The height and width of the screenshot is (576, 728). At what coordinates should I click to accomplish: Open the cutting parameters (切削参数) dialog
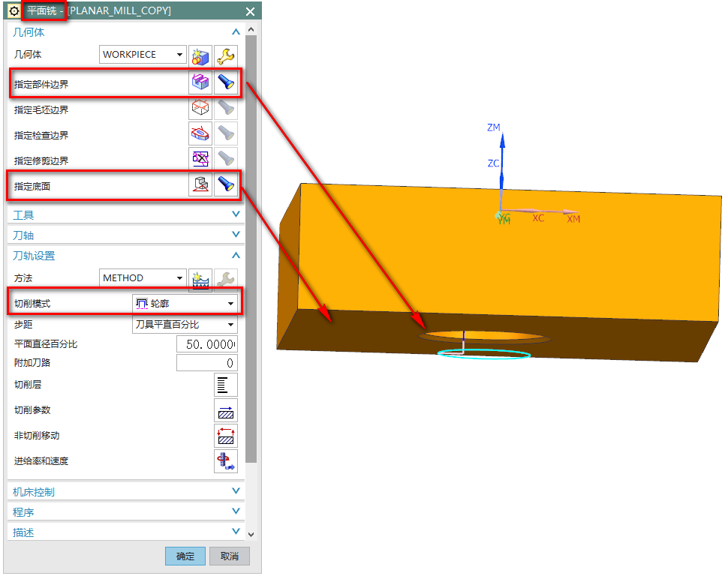pyautogui.click(x=226, y=410)
